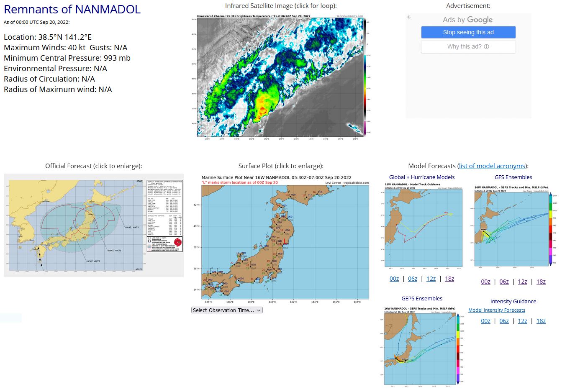This screenshot has width=575, height=392.
Task: Open the GEPS Ensembles track map
Action: point(422,346)
